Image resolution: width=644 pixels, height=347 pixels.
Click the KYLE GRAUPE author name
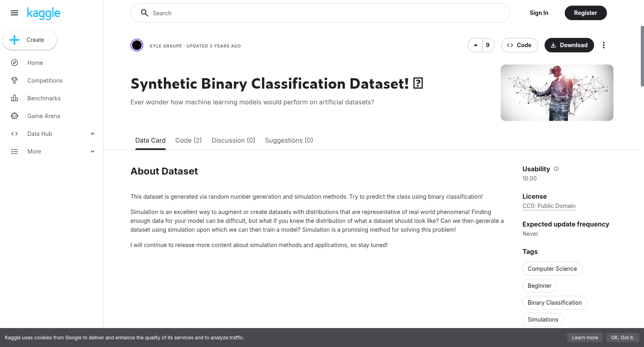(x=166, y=46)
